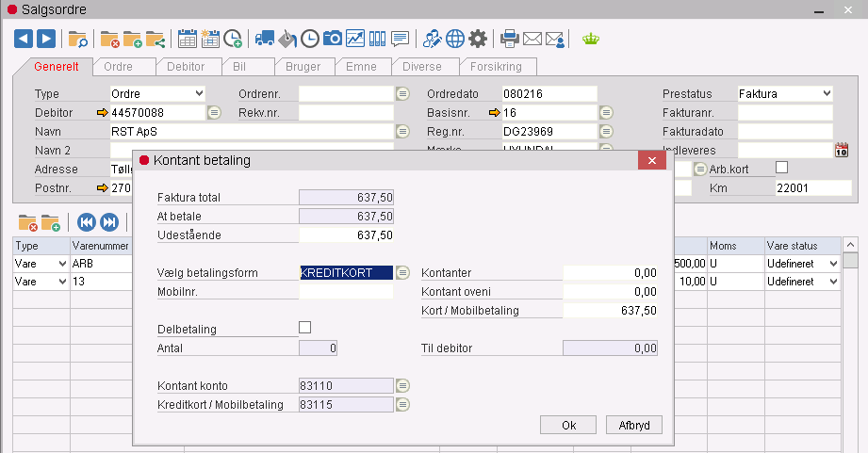Open Vare status dropdown in first row

point(803,264)
